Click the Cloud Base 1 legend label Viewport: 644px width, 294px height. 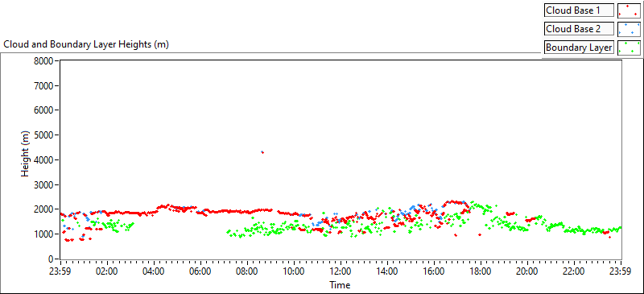(579, 10)
